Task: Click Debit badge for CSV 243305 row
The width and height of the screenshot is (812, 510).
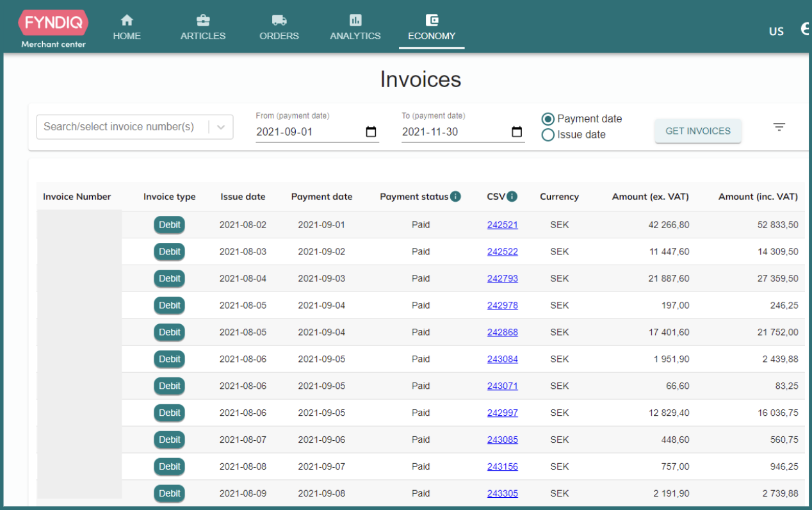Action: (x=170, y=493)
